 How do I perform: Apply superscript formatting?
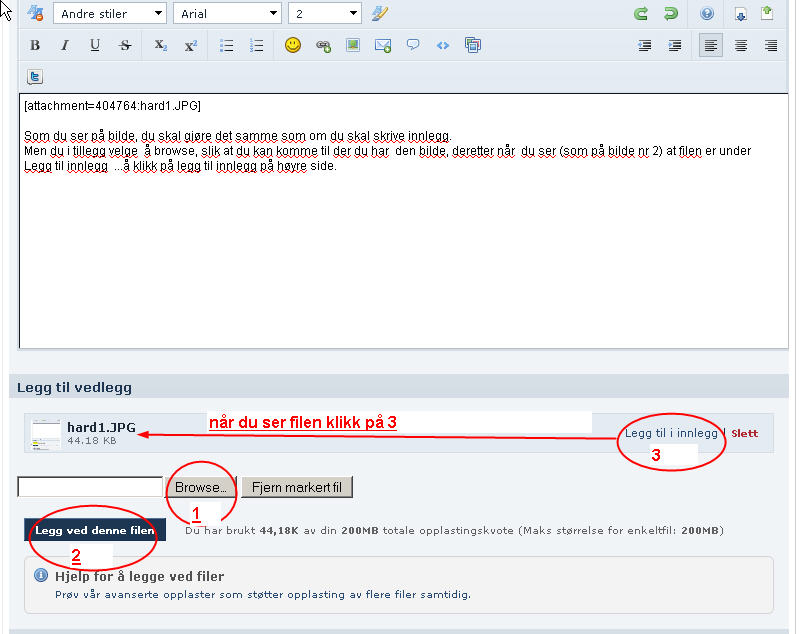click(191, 45)
